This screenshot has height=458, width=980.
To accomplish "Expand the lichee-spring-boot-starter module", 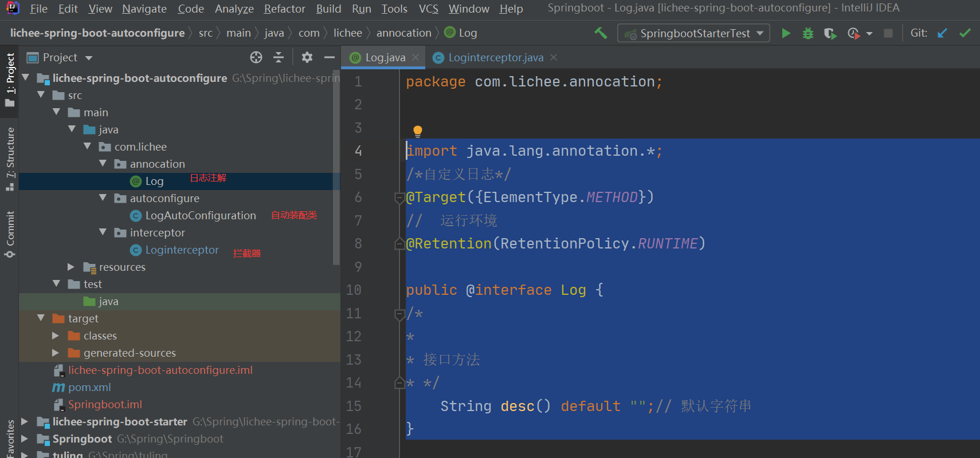I will point(25,421).
